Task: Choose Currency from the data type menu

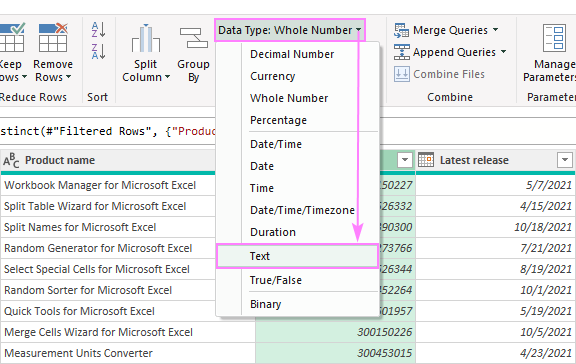Action: [x=273, y=76]
